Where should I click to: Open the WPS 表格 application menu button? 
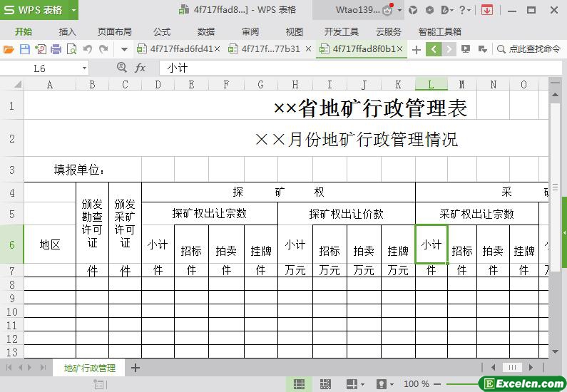coord(34,10)
